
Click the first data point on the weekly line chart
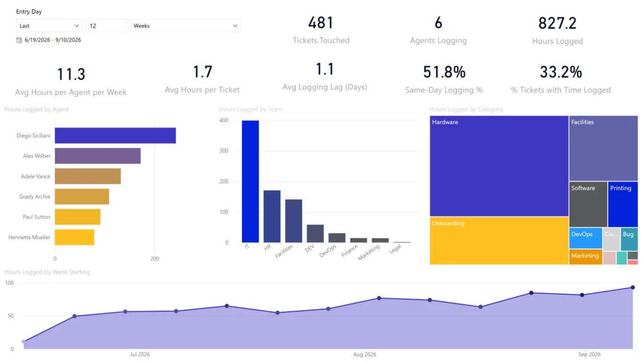coord(24,342)
